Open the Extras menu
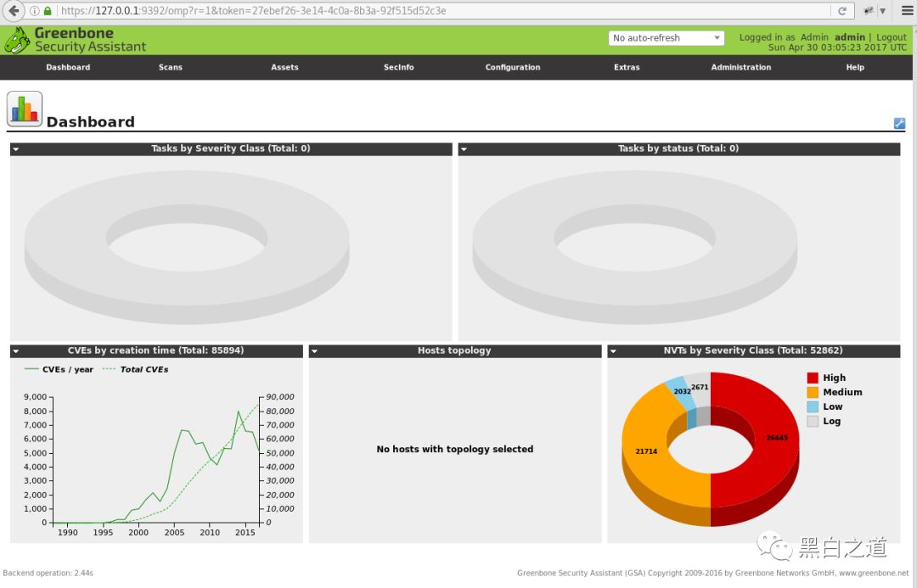 tap(627, 67)
